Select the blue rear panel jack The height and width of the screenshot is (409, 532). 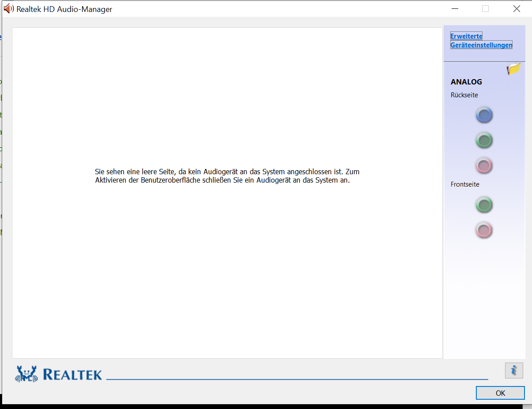[x=484, y=115]
